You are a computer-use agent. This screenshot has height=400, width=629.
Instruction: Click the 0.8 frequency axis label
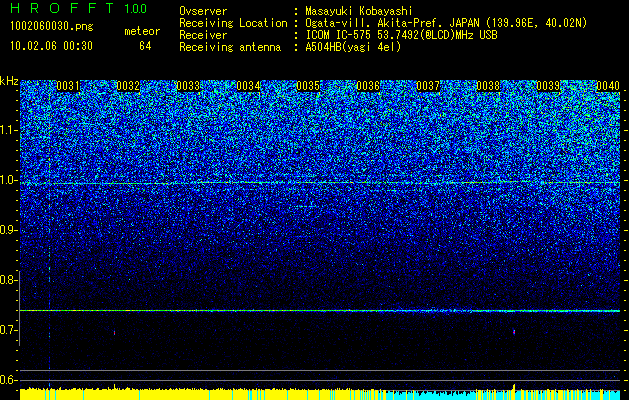pos(8,280)
